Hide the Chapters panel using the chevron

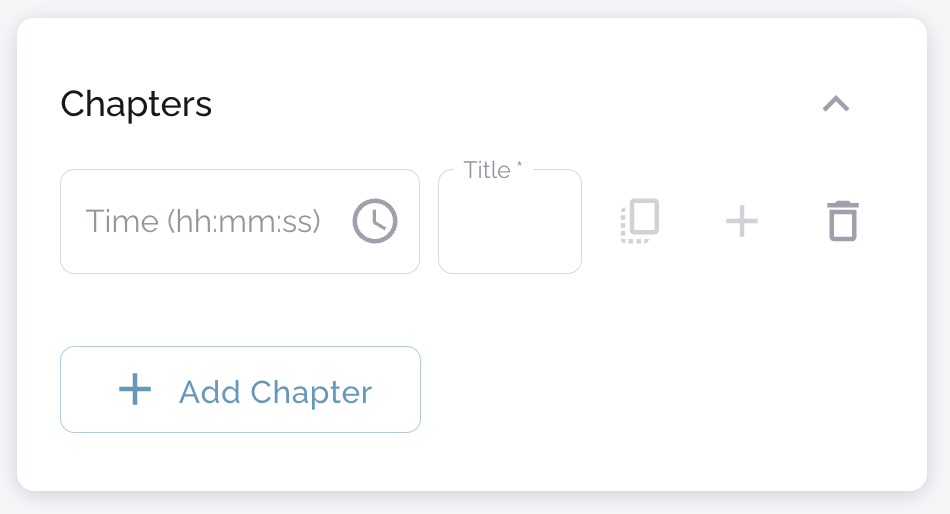tap(835, 104)
